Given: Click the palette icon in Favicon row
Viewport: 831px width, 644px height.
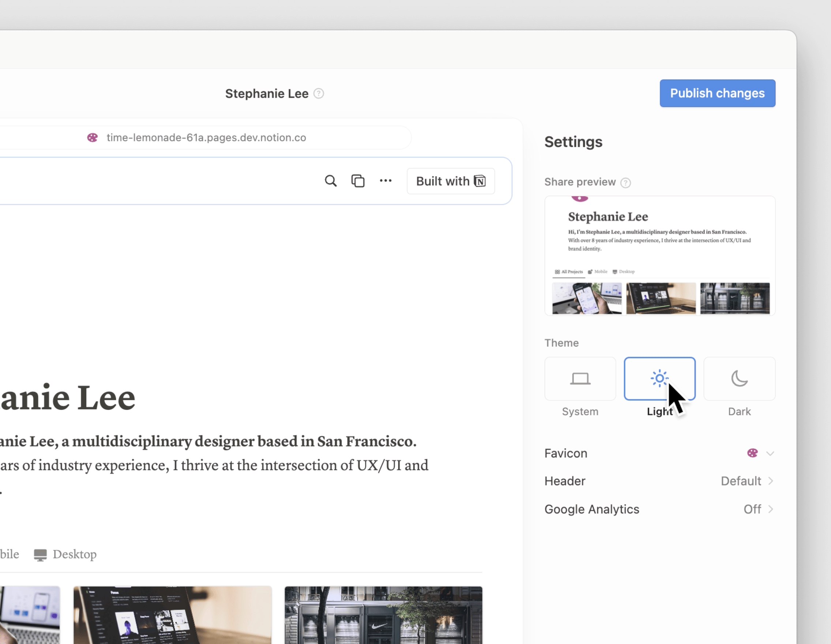Looking at the screenshot, I should pyautogui.click(x=752, y=453).
